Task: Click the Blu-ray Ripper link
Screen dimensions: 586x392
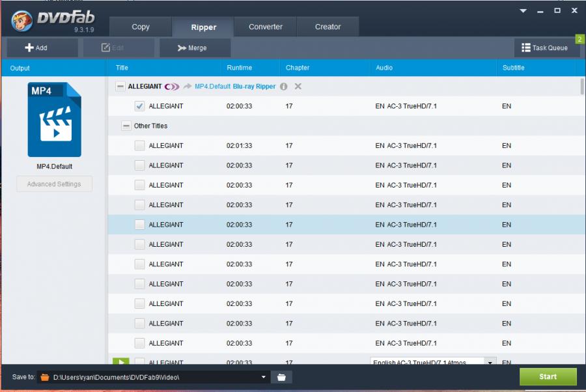Action: tap(254, 87)
